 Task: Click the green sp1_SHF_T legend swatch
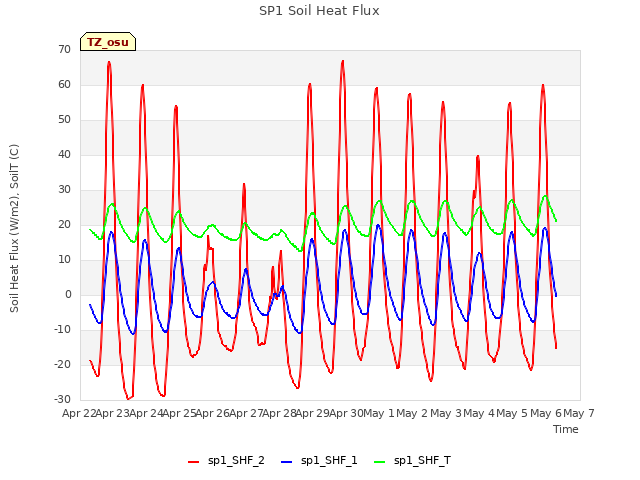380,462
